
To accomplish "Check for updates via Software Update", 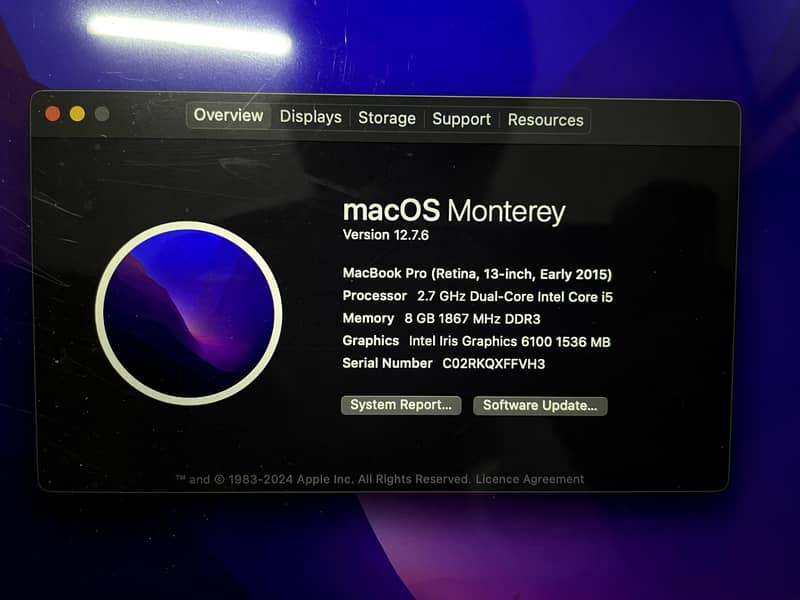I will 540,406.
